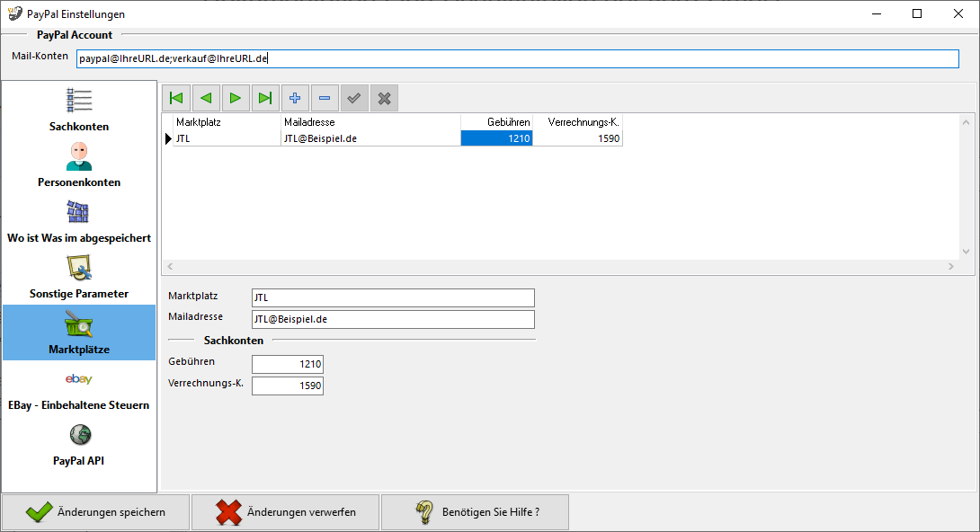Open the PayPal API section
980x532 pixels.
pyautogui.click(x=79, y=444)
